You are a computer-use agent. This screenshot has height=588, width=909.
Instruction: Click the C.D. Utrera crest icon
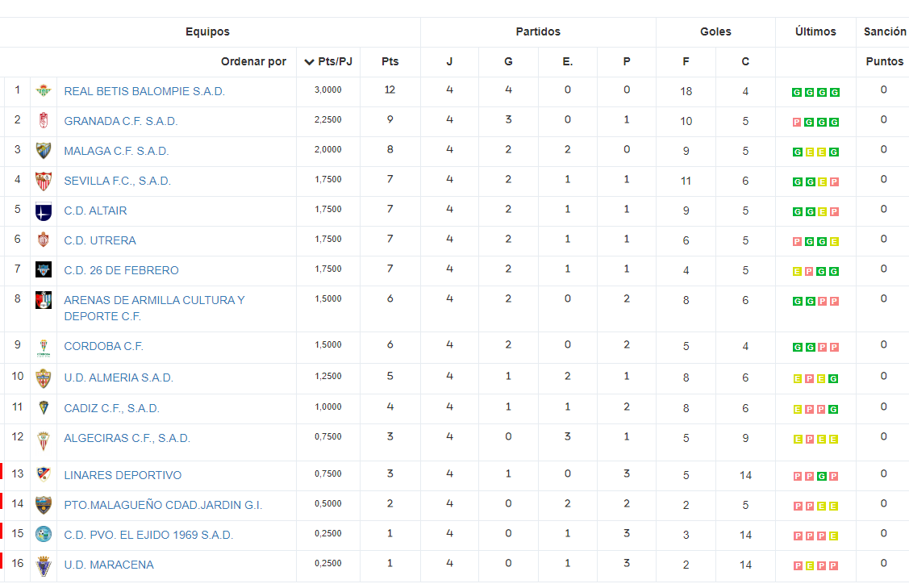tap(44, 240)
